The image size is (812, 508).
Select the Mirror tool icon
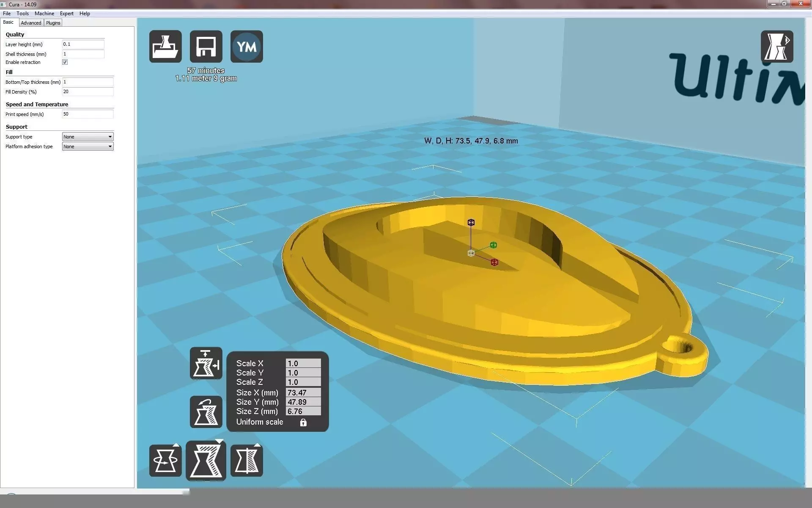coord(247,461)
